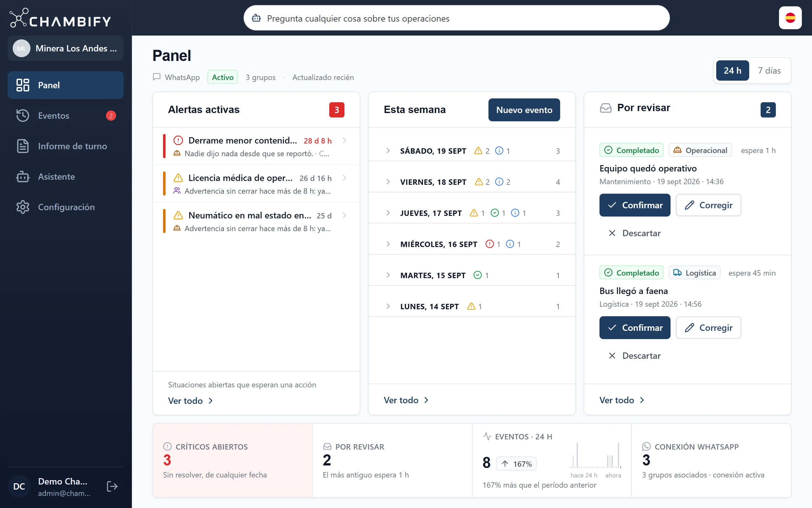Image resolution: width=812 pixels, height=508 pixels.
Task: Open Derrame menor alert via its chevron
Action: pyautogui.click(x=344, y=140)
